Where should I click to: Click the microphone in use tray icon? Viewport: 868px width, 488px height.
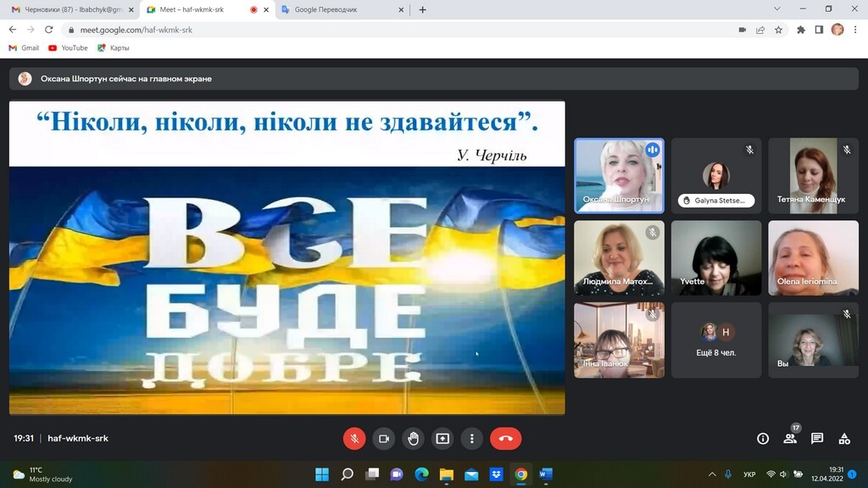click(728, 474)
